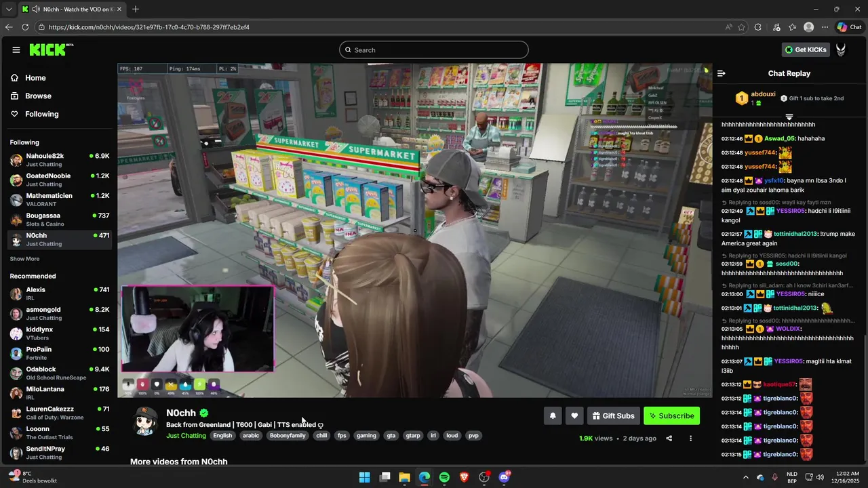Add page to favorites star
The width and height of the screenshot is (868, 488).
pos(741,27)
